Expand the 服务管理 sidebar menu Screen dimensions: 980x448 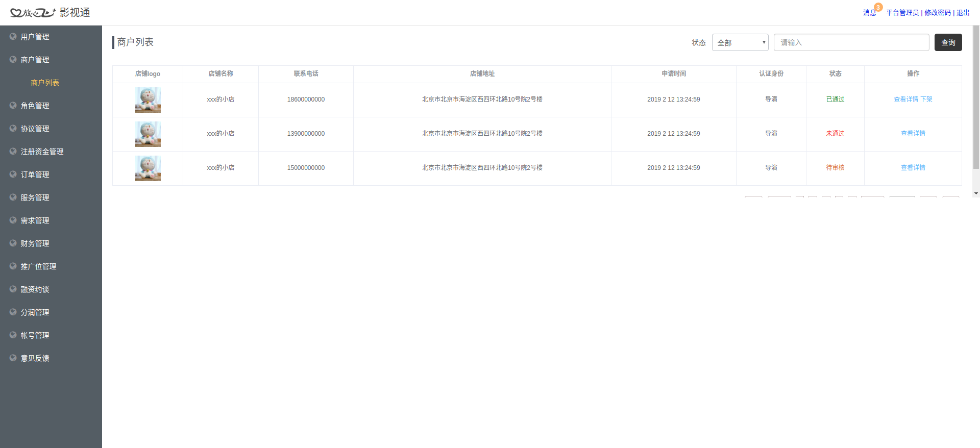35,197
